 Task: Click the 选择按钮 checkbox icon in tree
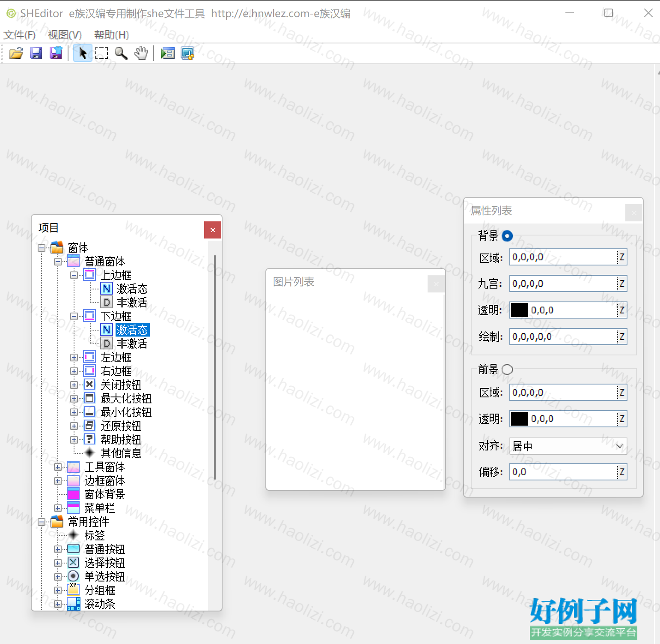(x=73, y=563)
